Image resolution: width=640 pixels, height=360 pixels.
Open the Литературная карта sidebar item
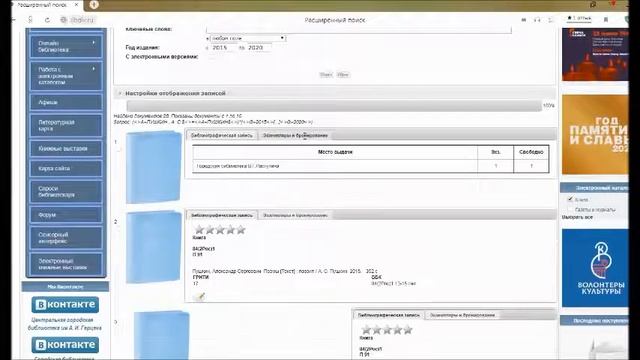coord(66,125)
